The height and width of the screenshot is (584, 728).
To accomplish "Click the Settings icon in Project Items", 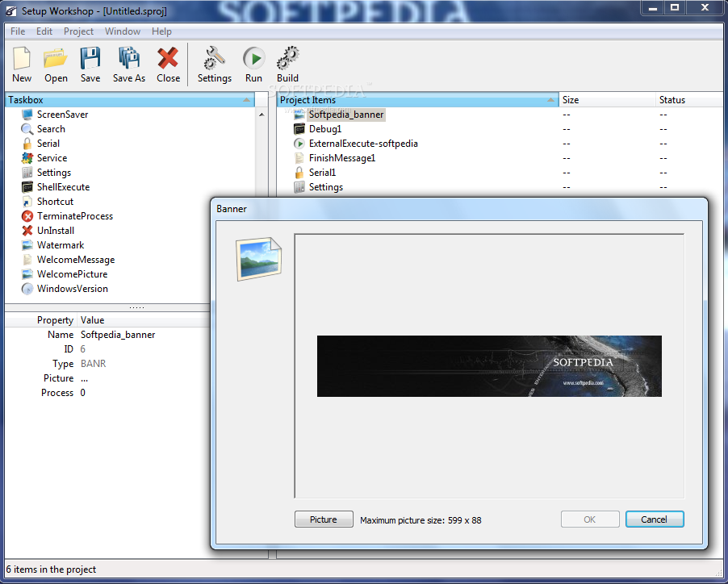I will pyautogui.click(x=299, y=187).
